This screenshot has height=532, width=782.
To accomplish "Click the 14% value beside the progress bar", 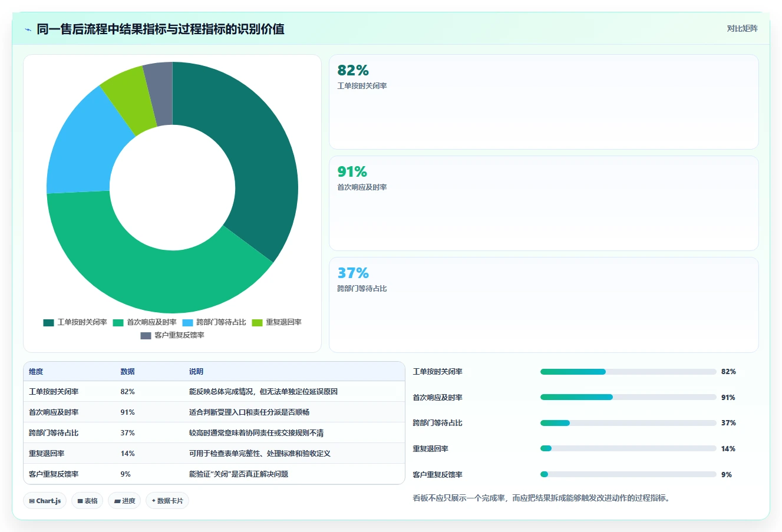I will point(728,449).
